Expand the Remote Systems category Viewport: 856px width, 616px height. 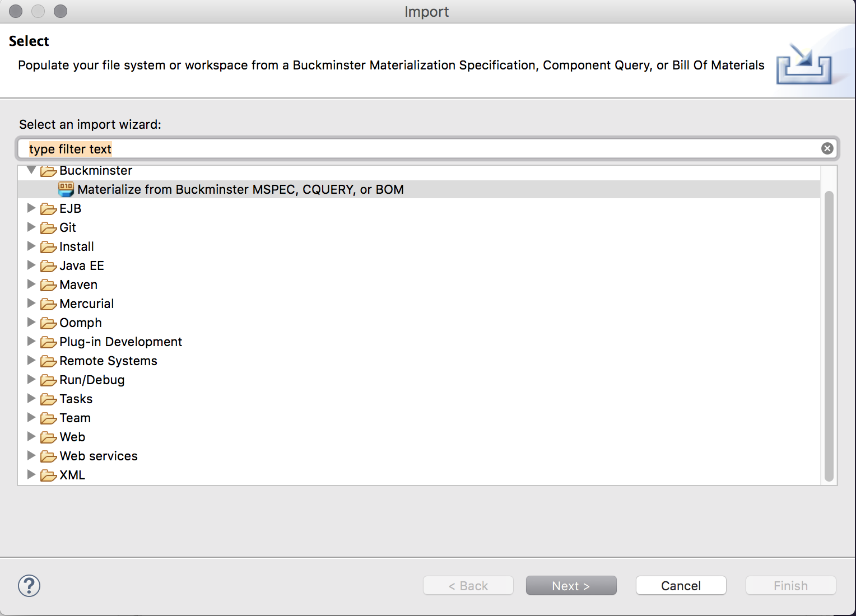(31, 360)
